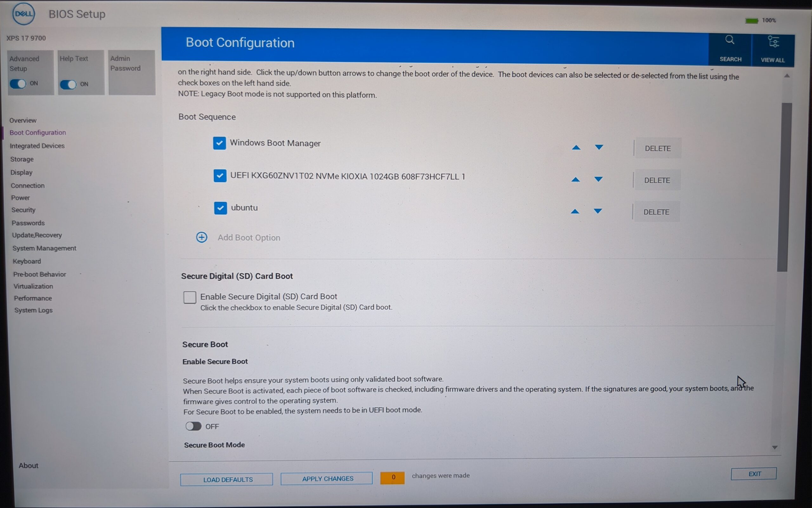Screen dimensions: 812x508
Task: Click the vertical scrollbar thumb
Action: (784, 187)
